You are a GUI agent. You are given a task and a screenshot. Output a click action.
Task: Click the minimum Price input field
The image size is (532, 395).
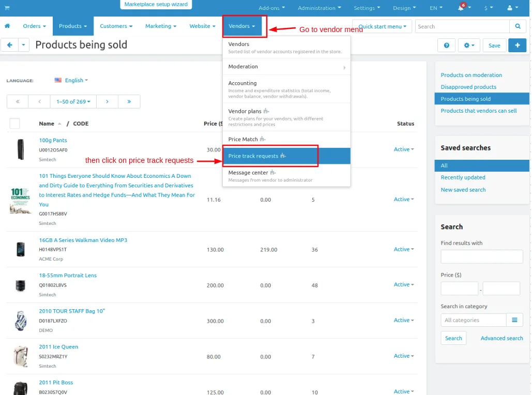pyautogui.click(x=460, y=288)
